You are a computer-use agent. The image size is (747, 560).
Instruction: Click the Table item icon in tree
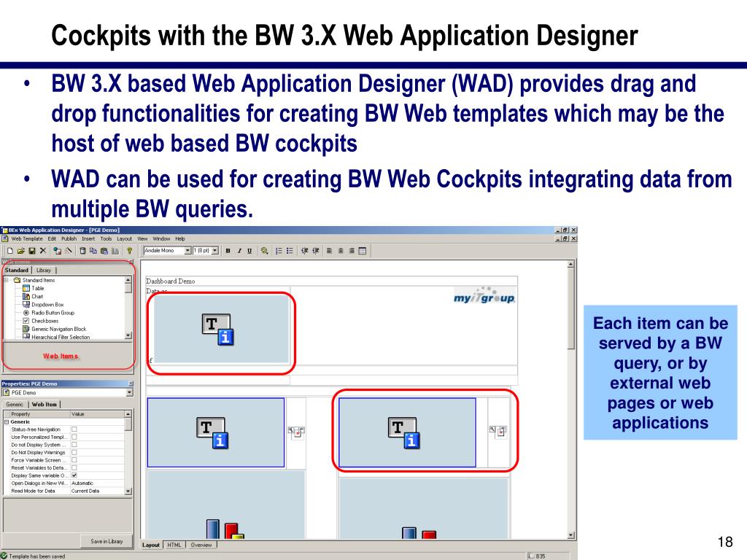click(26, 288)
